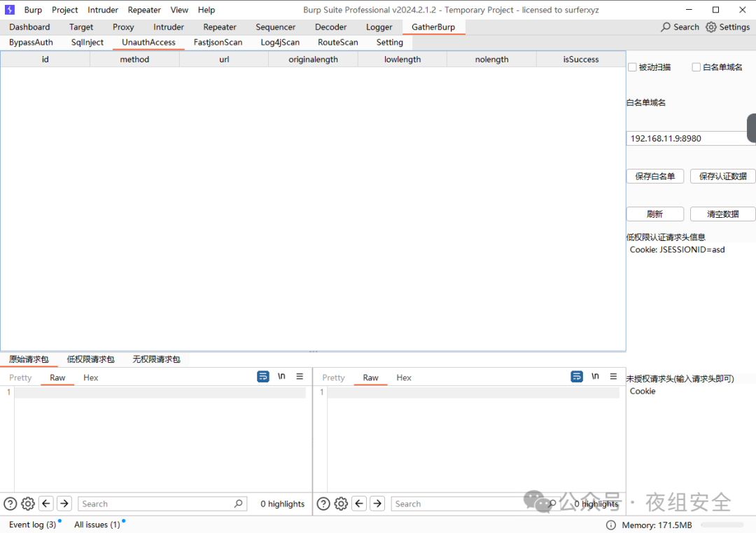Screen dimensions: 756x533
Task: Toggle message wrap icon in left editor
Action: (263, 377)
